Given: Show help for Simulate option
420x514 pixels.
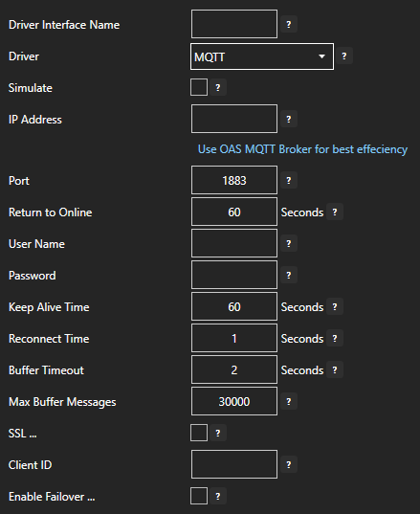Looking at the screenshot, I should 218,87.
